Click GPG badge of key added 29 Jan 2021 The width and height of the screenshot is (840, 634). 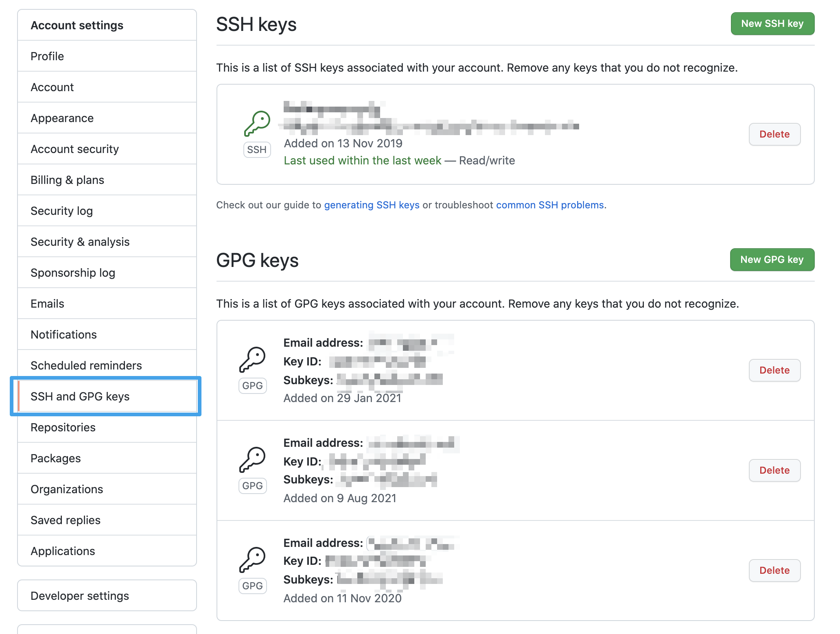click(x=252, y=386)
